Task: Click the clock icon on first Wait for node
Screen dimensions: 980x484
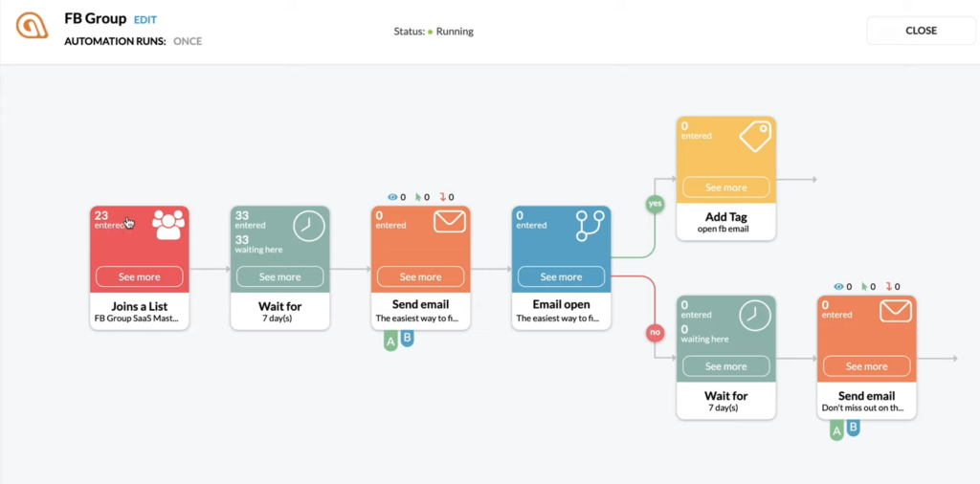Action: click(x=308, y=226)
